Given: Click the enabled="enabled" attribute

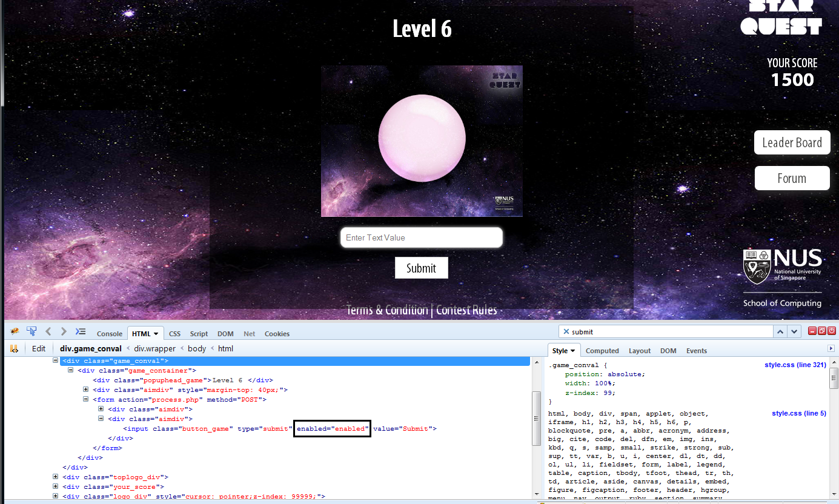Looking at the screenshot, I should coord(332,428).
